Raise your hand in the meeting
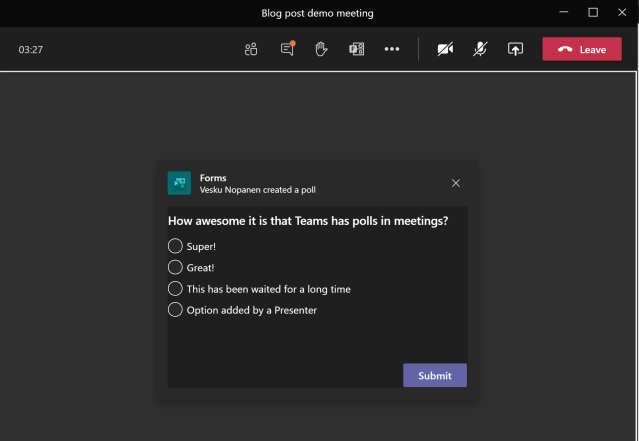639x441 pixels. (321, 49)
